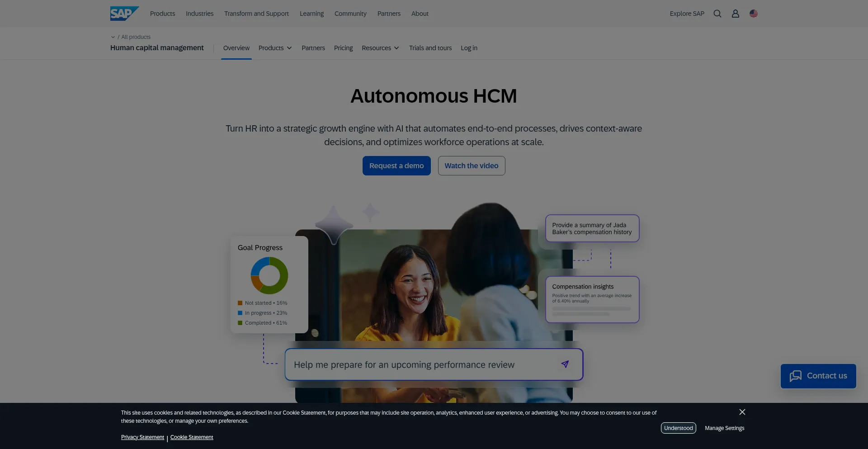This screenshot has height=449, width=868.
Task: Follow the All products breadcrumb link
Action: [136, 37]
